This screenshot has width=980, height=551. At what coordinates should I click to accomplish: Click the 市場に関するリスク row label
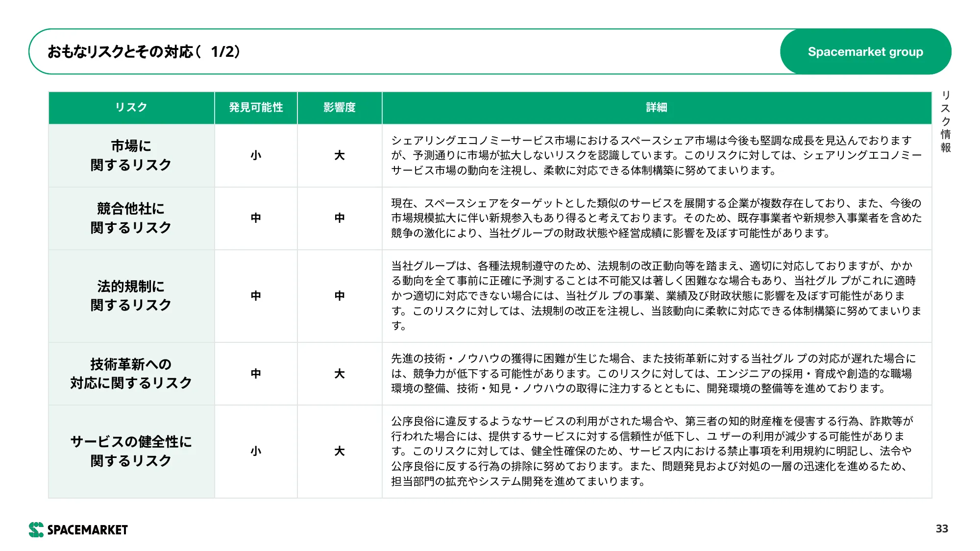pos(131,155)
